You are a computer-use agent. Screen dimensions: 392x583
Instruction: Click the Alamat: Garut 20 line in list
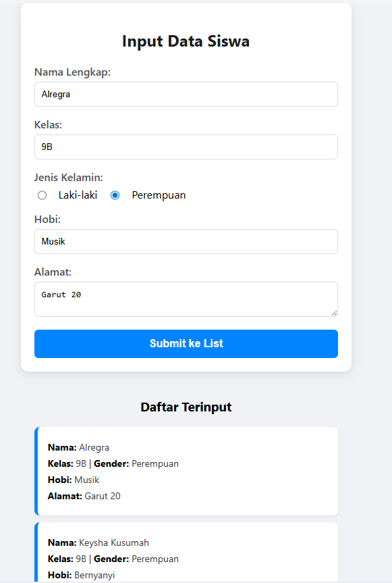coord(84,496)
